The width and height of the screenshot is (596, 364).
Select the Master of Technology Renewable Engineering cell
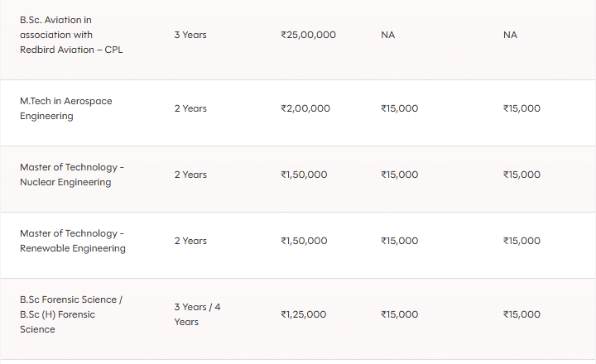coord(72,241)
